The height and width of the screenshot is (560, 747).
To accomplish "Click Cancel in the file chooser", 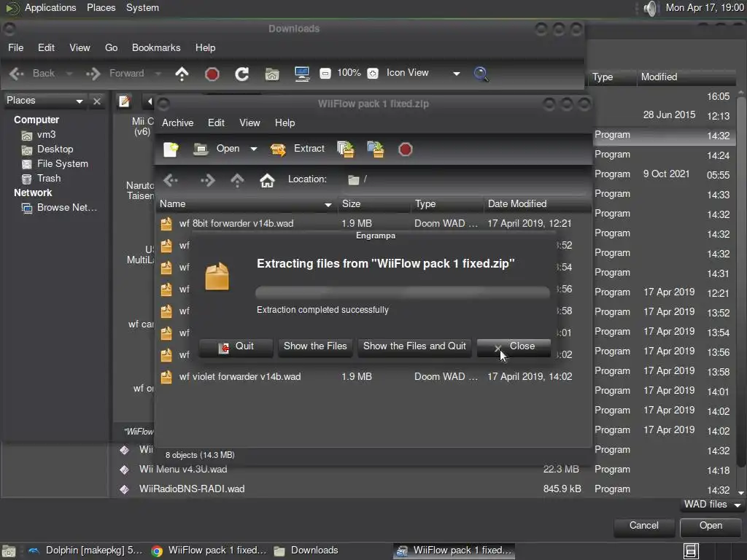I will [643, 526].
